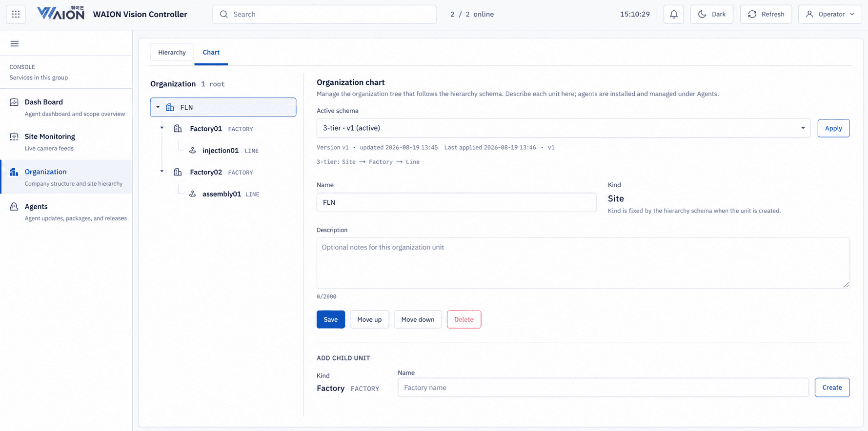Viewport: 868px width, 431px height.
Task: Click the Factory02 building icon
Action: 178,172
